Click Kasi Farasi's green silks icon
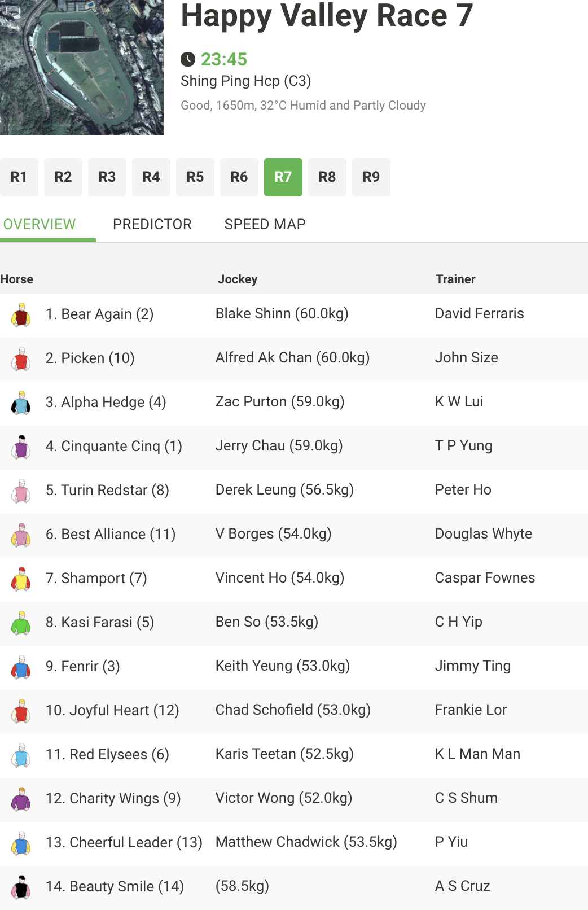The image size is (588, 910). [21, 623]
